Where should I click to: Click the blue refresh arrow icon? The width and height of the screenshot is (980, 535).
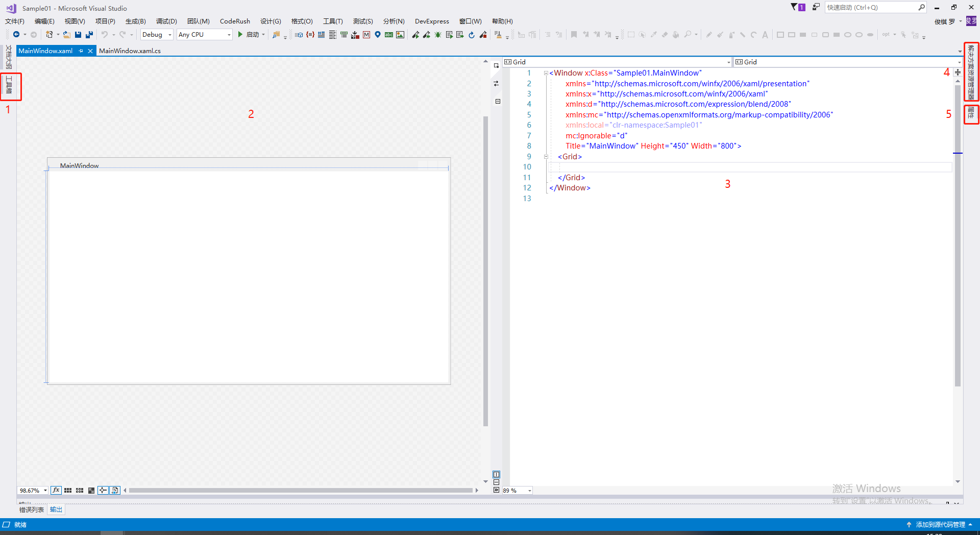[x=472, y=35]
